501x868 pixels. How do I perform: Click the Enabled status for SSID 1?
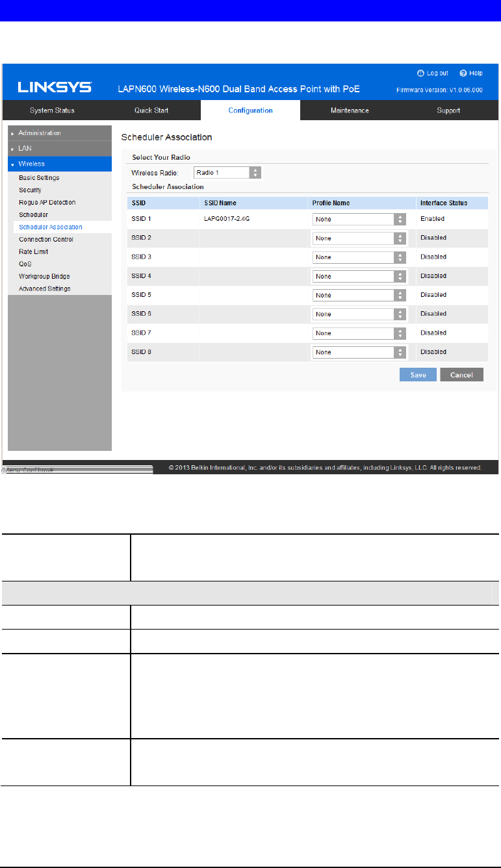click(x=432, y=219)
